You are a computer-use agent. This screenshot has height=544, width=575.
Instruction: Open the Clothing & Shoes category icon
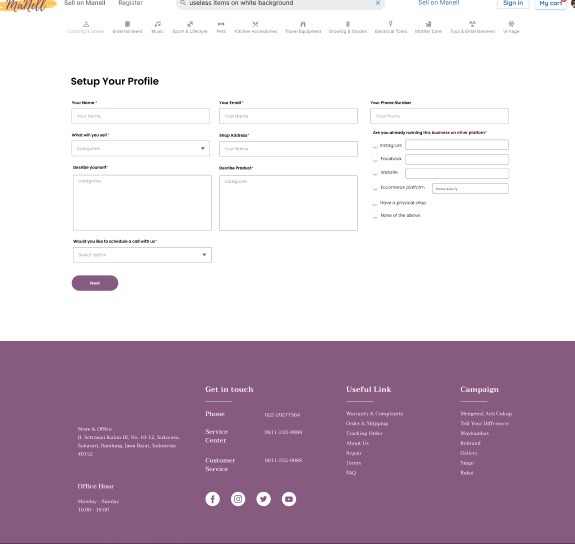pos(86,24)
